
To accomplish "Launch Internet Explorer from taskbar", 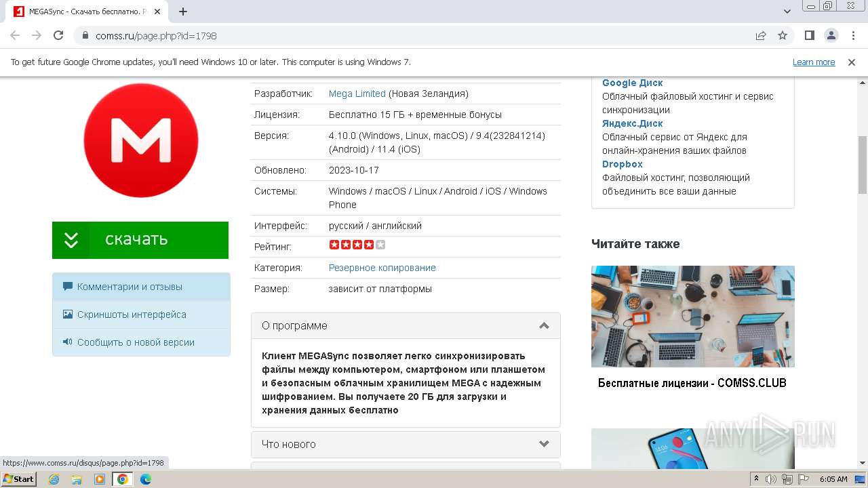I will (54, 479).
